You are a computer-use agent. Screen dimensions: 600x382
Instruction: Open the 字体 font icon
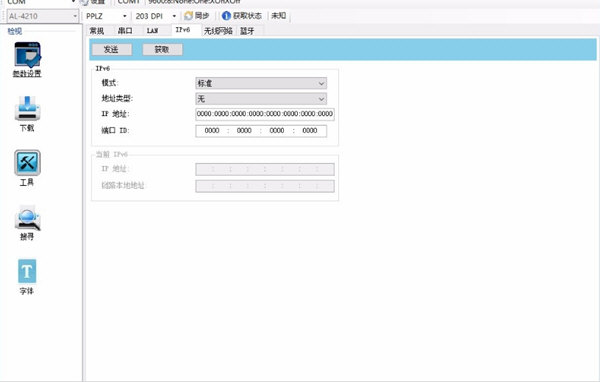pos(27,277)
